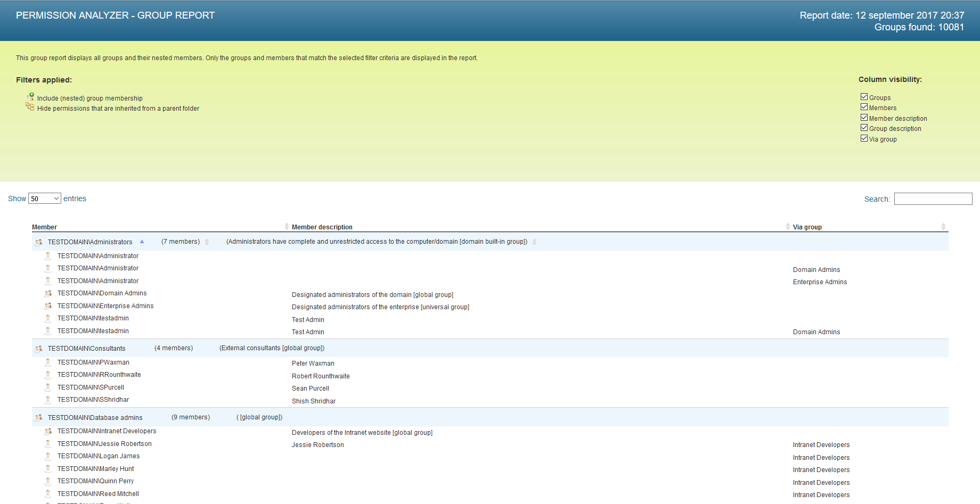Click the Report date text in header

click(x=882, y=15)
